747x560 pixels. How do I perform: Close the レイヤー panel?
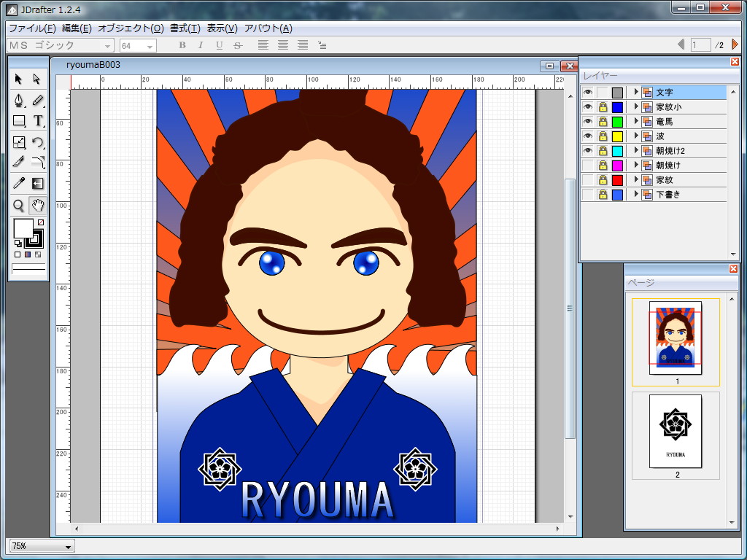[x=734, y=62]
